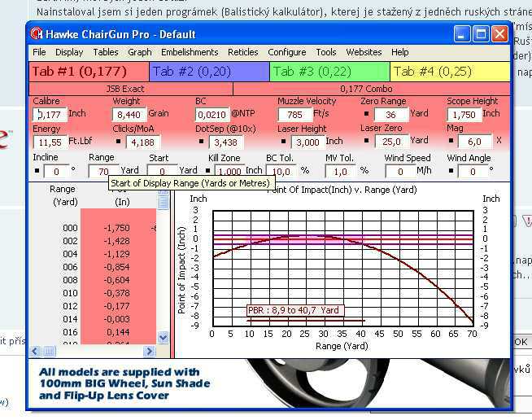Open the Embelishments menu

tap(190, 52)
